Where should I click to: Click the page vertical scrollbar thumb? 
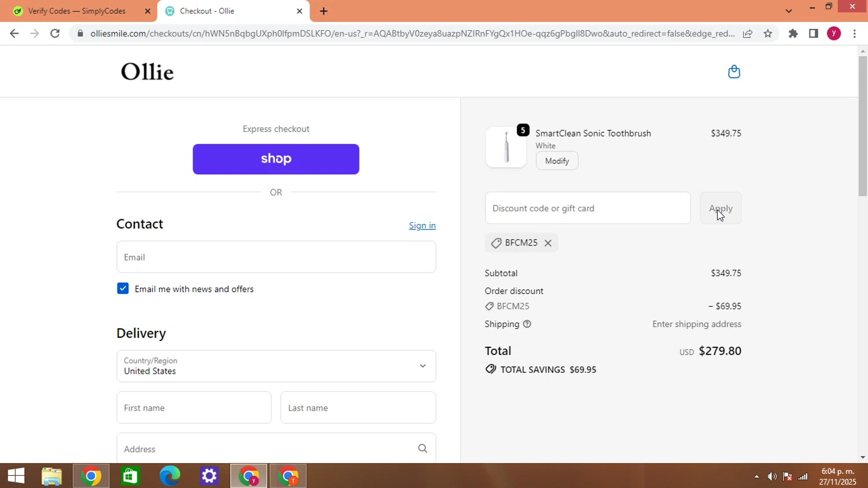point(863,127)
